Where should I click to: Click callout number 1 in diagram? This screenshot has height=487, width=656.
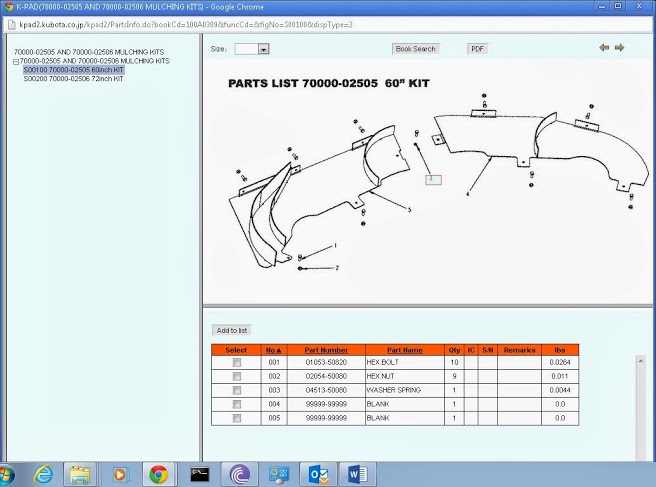(335, 246)
